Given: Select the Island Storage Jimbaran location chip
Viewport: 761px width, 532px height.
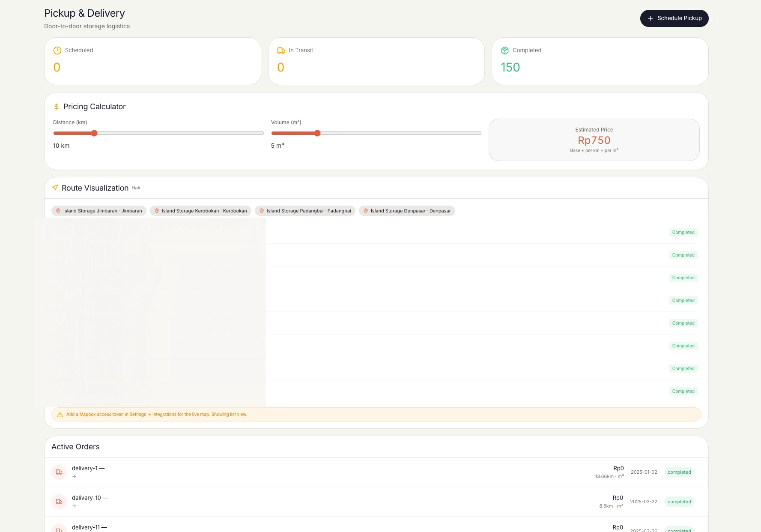Looking at the screenshot, I should click(99, 211).
